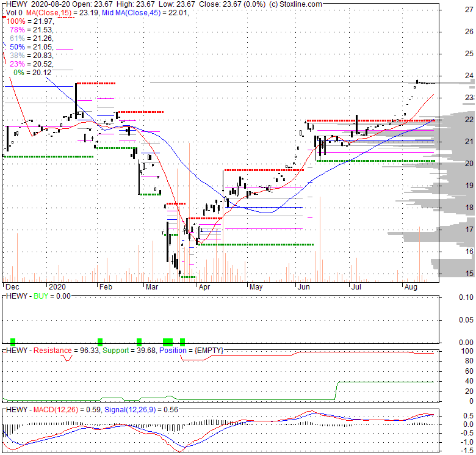Click the 2020 year label on time axis
The width and height of the screenshot is (476, 455).
coord(57,287)
